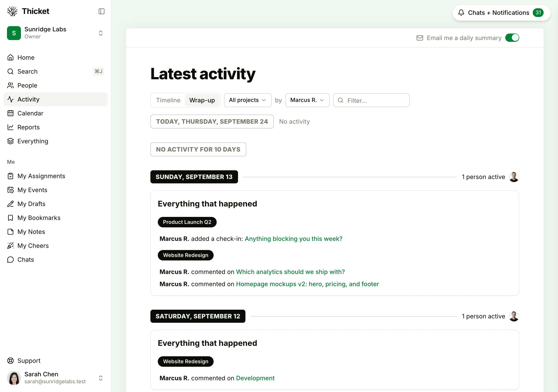Click the My Cheers party icon
Screen dimensions: 558x392
(10, 246)
